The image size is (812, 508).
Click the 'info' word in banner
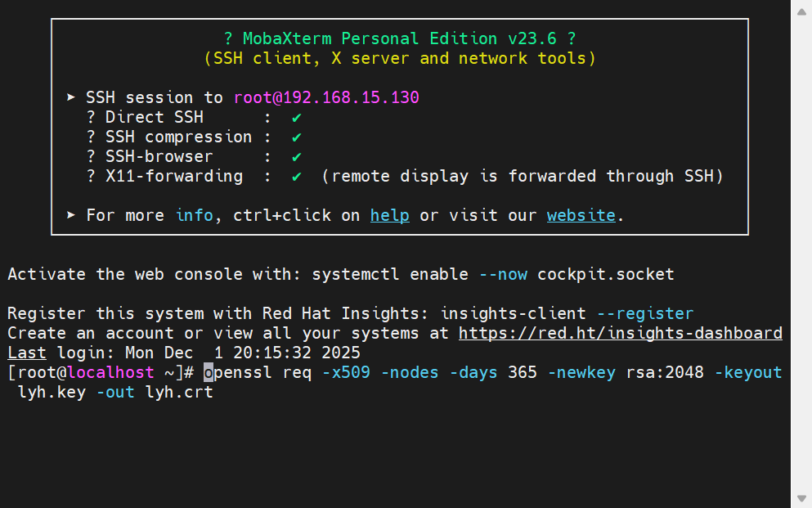coord(194,215)
